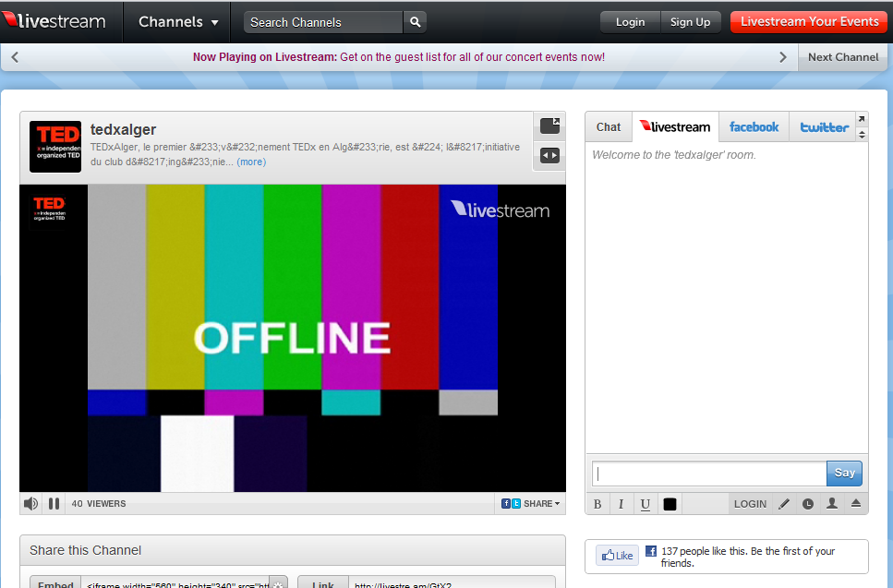Select the channel short link field
This screenshot has width=893, height=588.
[x=452, y=582]
